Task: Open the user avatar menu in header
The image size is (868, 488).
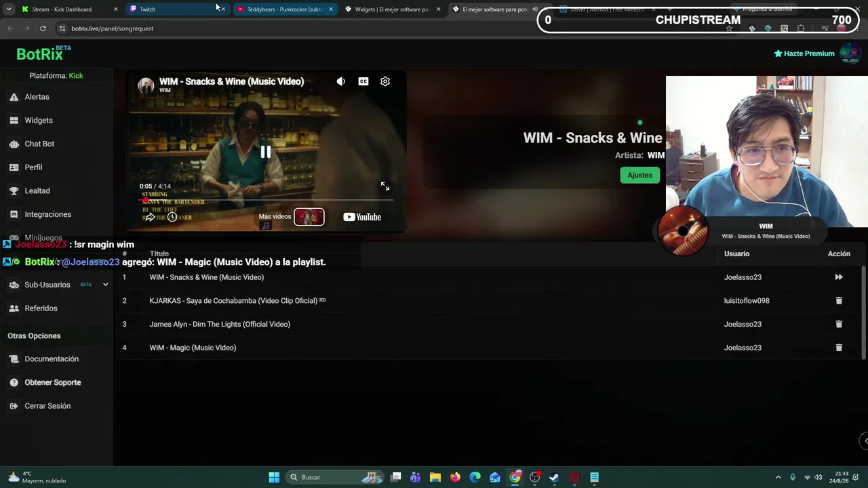Action: [x=850, y=54]
